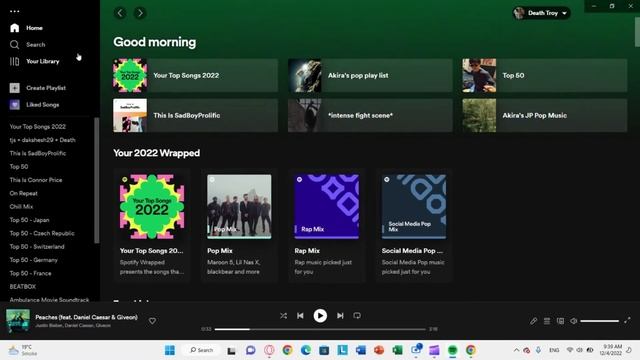Click the taskbar Search box
The image size is (640, 360).
point(202,350)
